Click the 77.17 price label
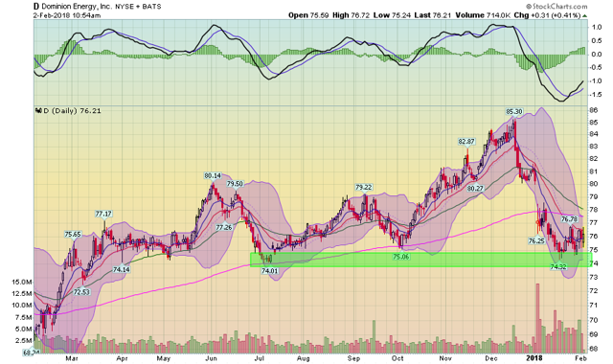This screenshot has width=613, height=364. [x=103, y=214]
